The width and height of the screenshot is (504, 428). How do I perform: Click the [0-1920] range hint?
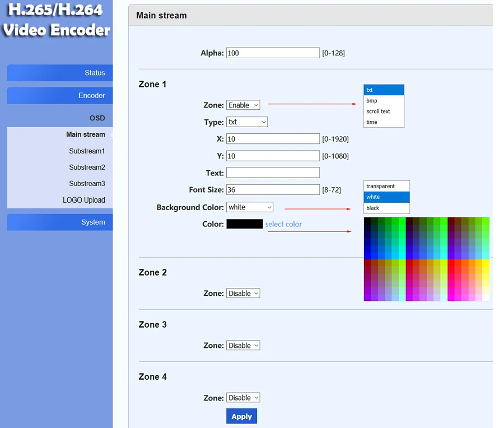tap(335, 139)
